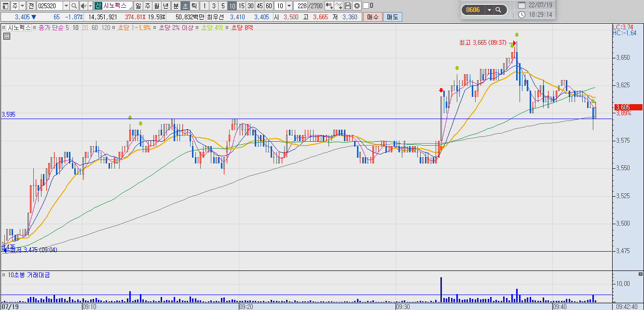The width and height of the screenshot is (644, 310).
Task: Click the green 60 moving average legend
Action: click(x=95, y=27)
